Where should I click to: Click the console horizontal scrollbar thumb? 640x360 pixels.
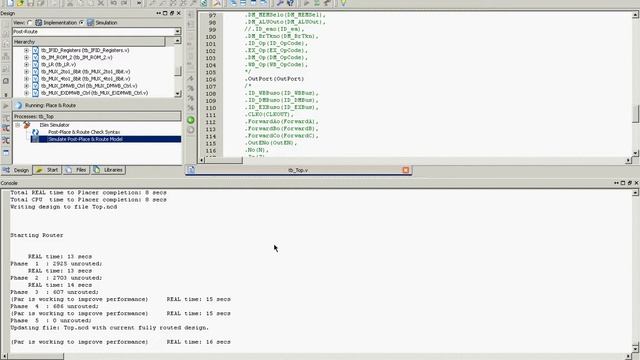point(36,356)
